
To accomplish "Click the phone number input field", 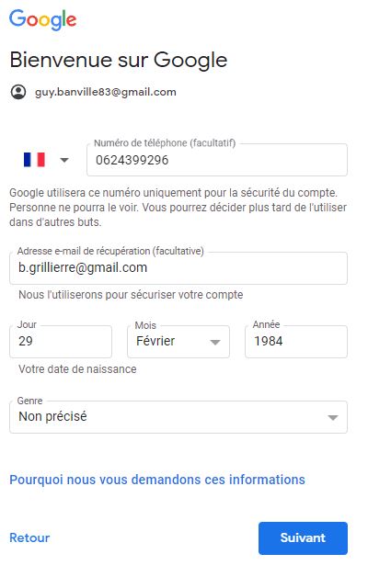I will pyautogui.click(x=217, y=160).
